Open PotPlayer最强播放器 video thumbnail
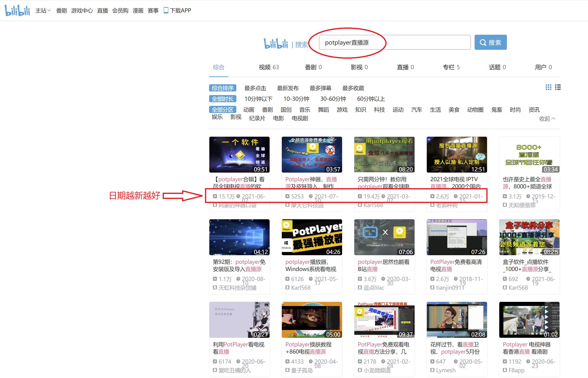 [x=312, y=237]
